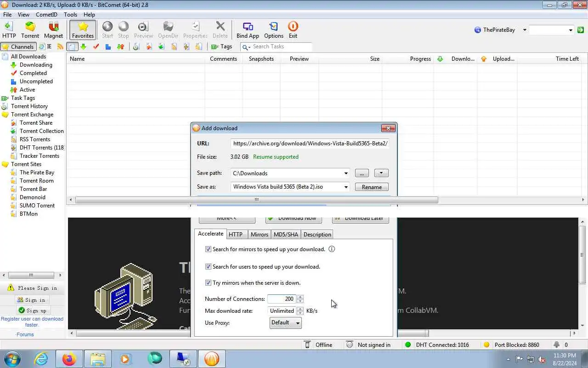588x368 pixels.
Task: Click the Preview toolbar icon
Action: point(143,30)
